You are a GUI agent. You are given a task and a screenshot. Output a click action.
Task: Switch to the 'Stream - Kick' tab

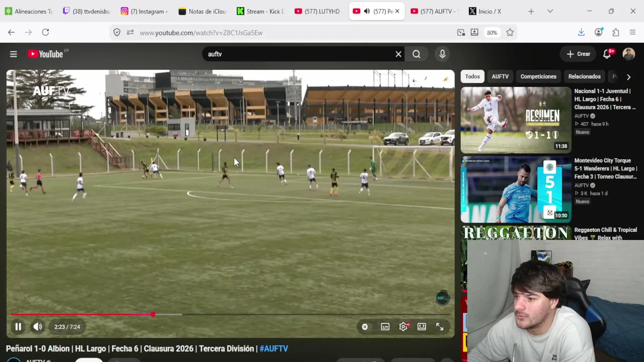click(260, 11)
